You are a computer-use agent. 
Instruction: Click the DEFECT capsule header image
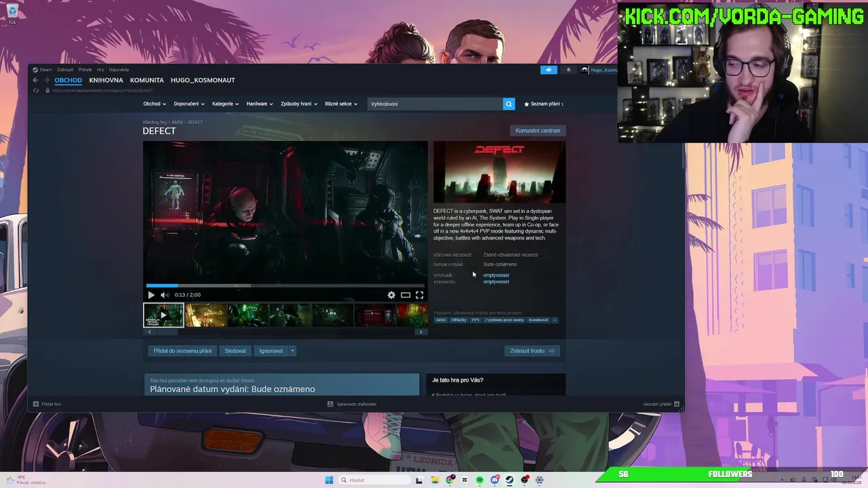(499, 172)
